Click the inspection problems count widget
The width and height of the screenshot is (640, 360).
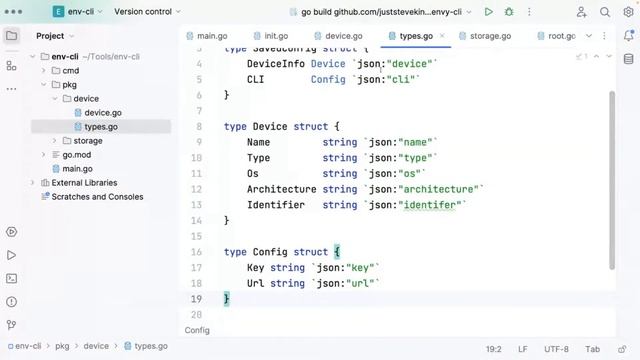point(582,56)
